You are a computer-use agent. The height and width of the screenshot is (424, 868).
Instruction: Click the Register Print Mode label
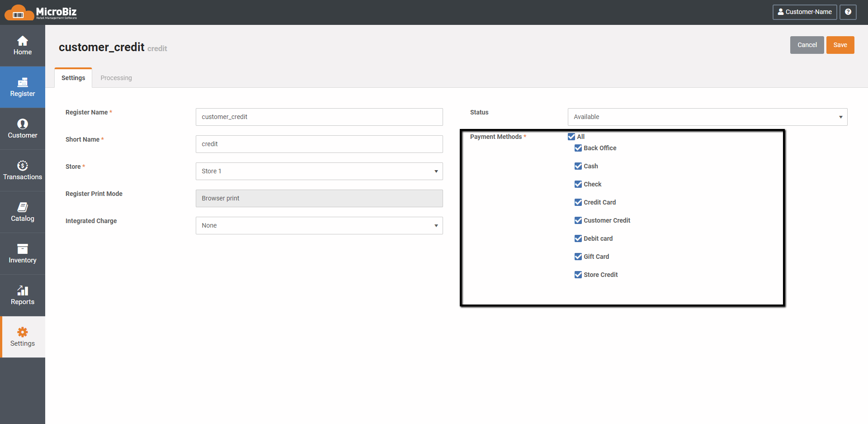(94, 194)
